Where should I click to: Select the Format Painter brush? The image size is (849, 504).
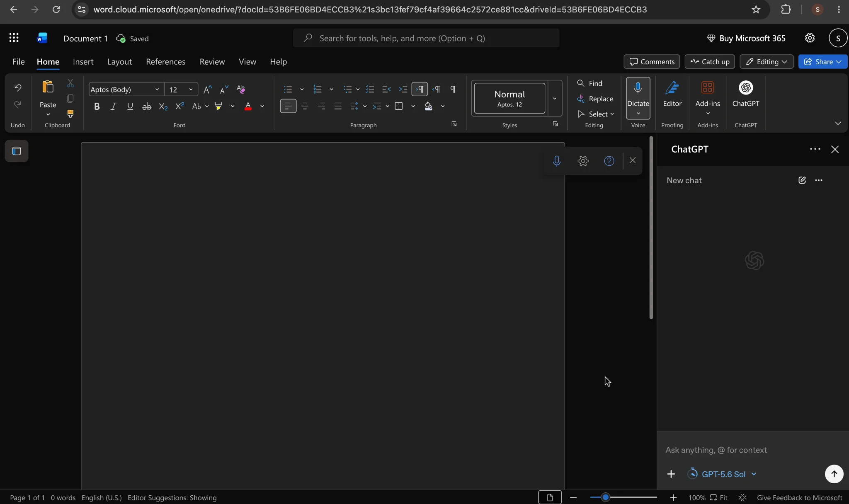(70, 114)
